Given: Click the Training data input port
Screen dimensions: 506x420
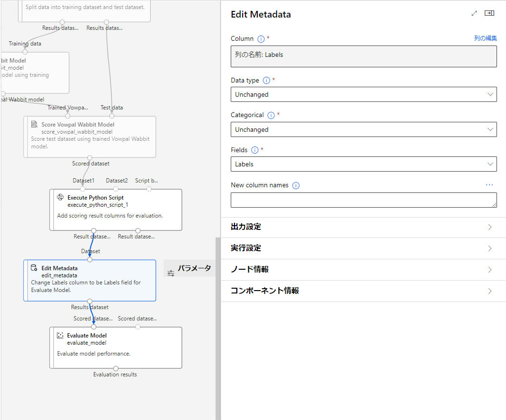Looking at the screenshot, I should [25, 52].
